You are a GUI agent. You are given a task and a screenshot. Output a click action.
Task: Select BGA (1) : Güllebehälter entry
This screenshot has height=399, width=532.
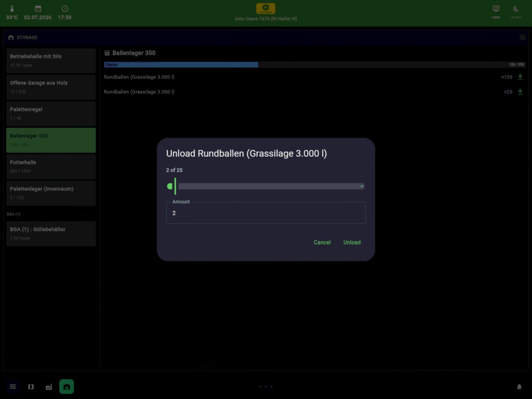pos(51,234)
